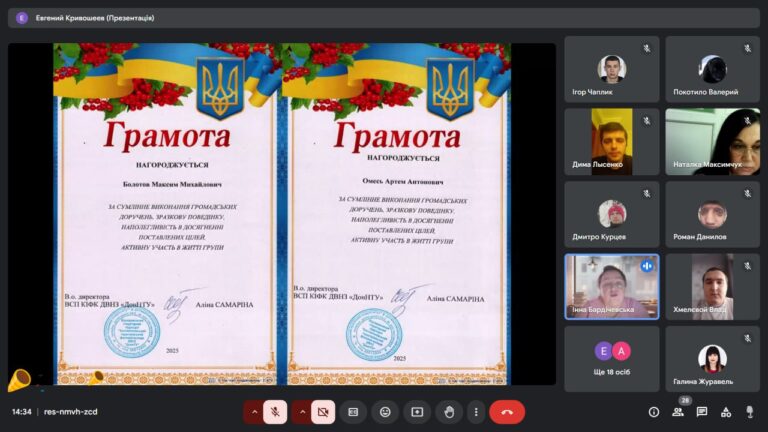768x432 pixels.
Task: Open emoji reactions button
Action: point(385,412)
